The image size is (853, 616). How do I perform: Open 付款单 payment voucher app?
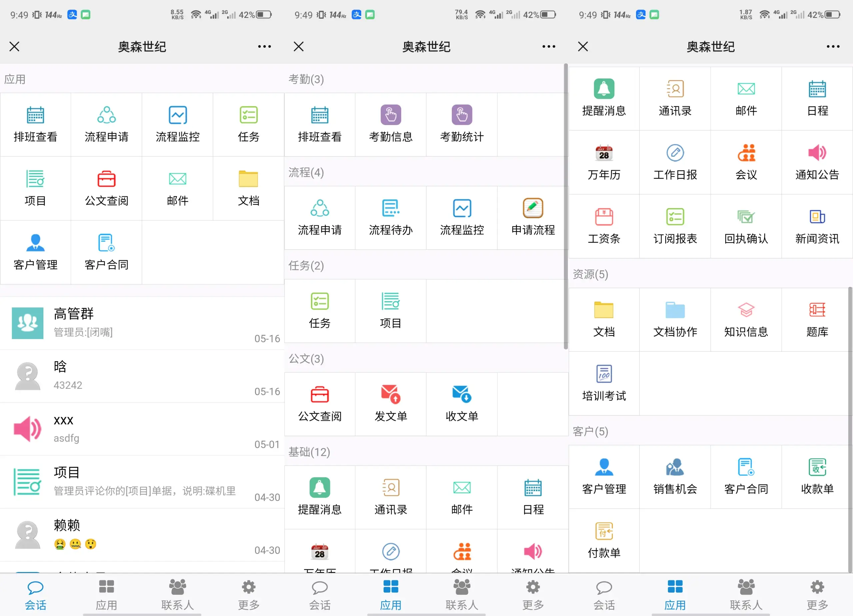604,541
